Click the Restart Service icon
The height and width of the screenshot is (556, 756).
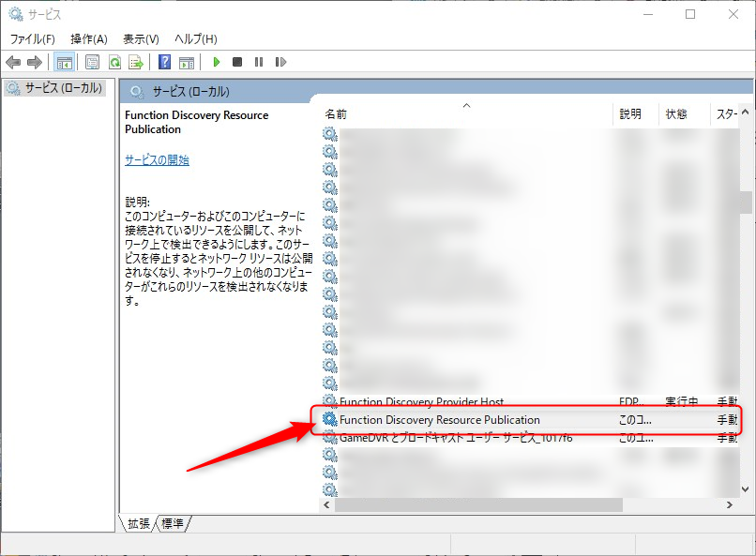(281, 62)
